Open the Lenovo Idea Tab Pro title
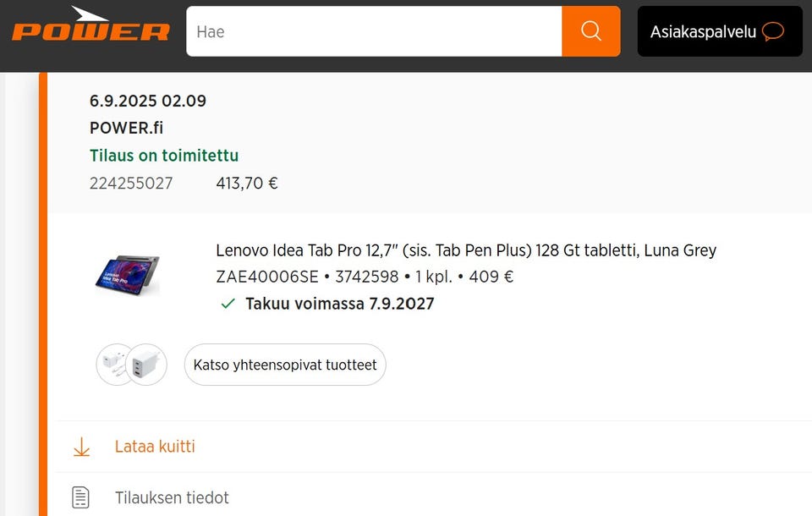The width and height of the screenshot is (812, 516). 466,250
